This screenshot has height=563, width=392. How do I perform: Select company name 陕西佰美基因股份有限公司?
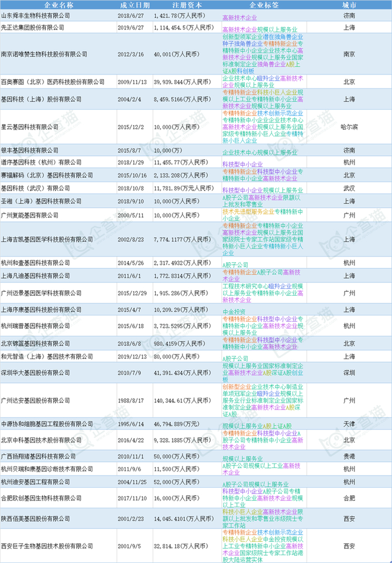[x=35, y=519]
